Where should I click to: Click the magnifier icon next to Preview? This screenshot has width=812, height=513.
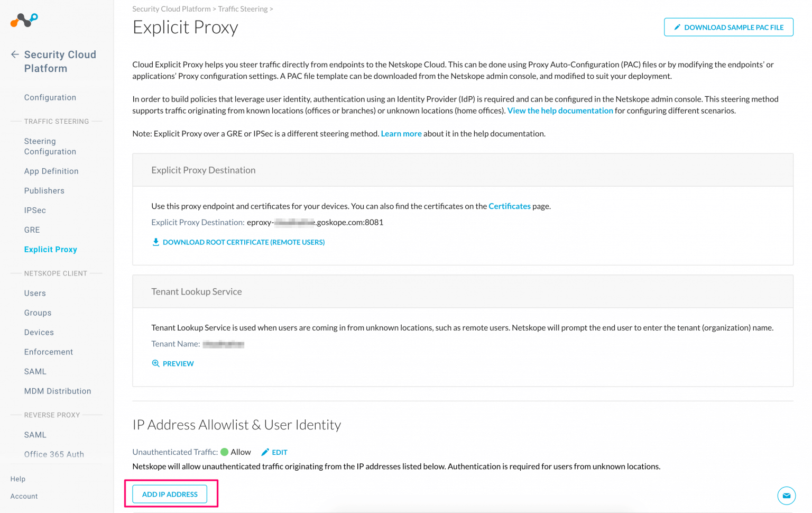coord(155,363)
